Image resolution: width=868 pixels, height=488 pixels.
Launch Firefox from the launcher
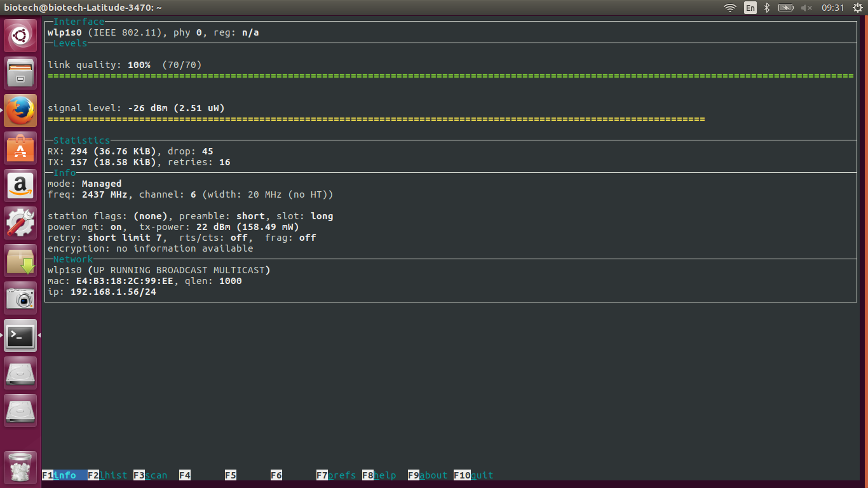coord(20,110)
